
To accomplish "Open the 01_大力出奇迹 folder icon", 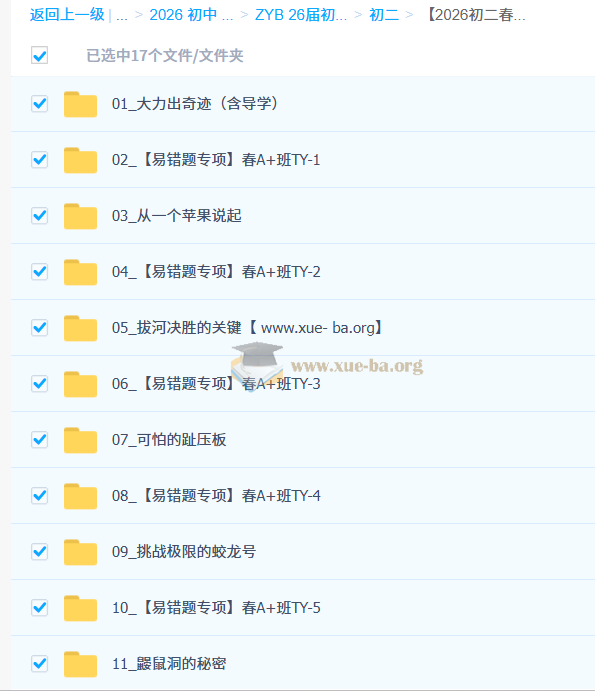I will coord(80,104).
